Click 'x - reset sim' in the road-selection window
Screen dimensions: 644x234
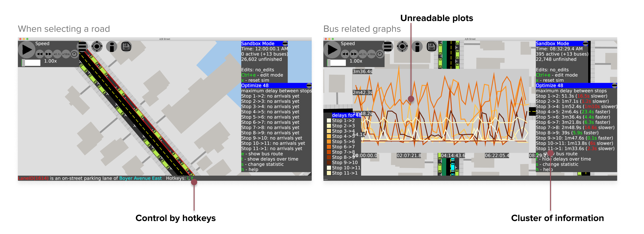tap(255, 80)
